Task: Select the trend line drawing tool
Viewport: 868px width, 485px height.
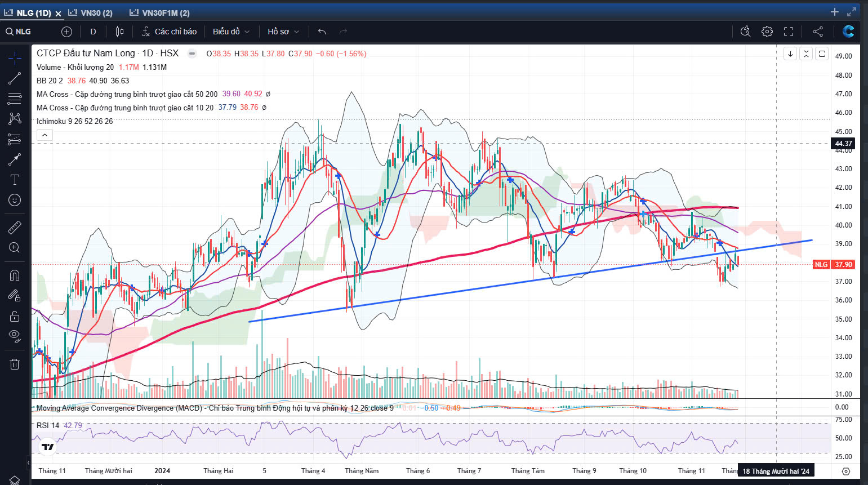Action: pyautogui.click(x=15, y=78)
